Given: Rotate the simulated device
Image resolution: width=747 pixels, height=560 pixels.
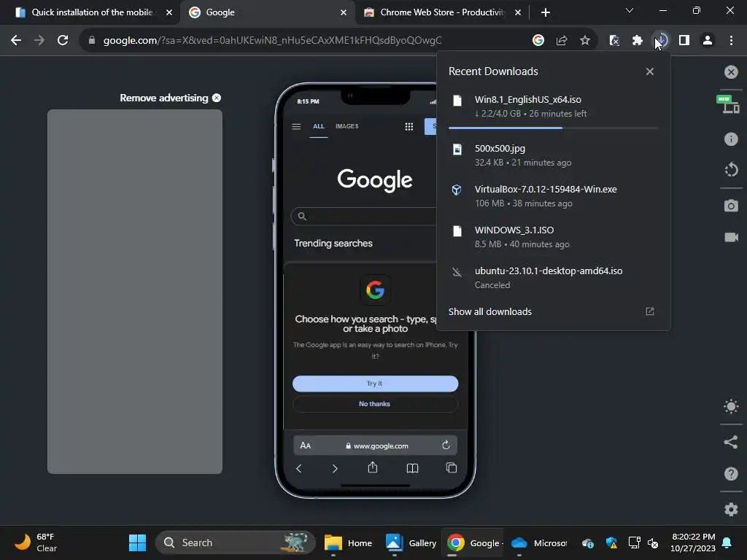Looking at the screenshot, I should (731, 169).
